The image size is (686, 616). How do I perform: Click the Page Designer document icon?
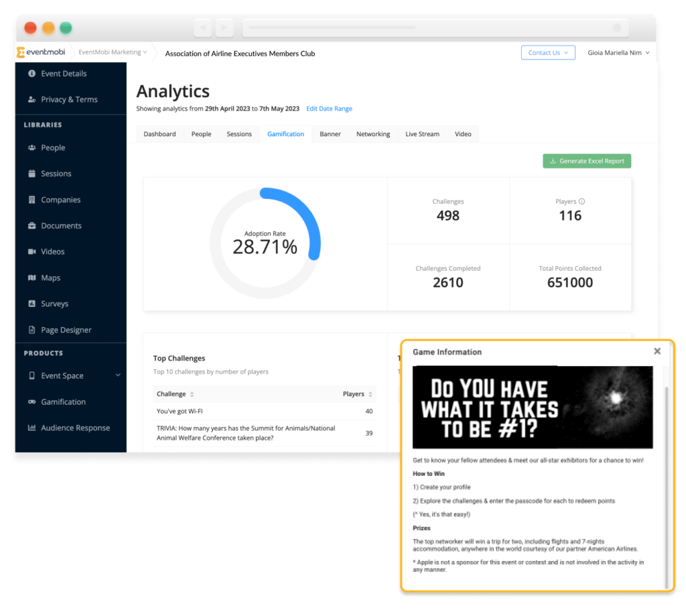[32, 330]
